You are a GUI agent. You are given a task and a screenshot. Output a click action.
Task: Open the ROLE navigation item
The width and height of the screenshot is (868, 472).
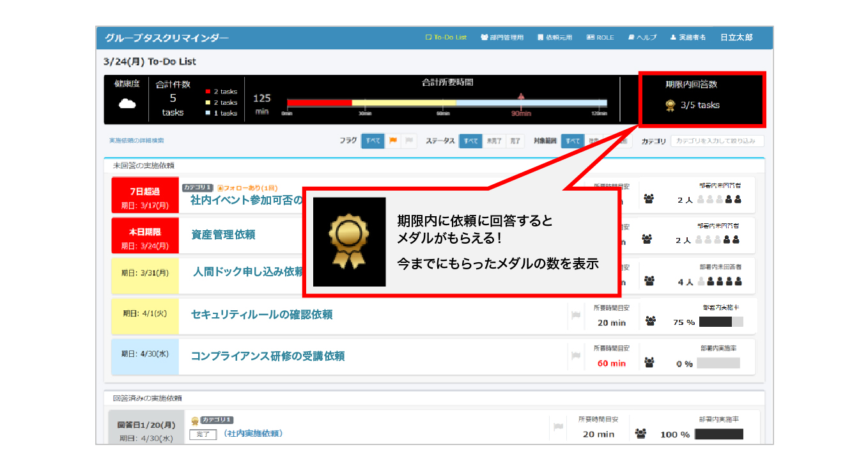[x=600, y=38]
